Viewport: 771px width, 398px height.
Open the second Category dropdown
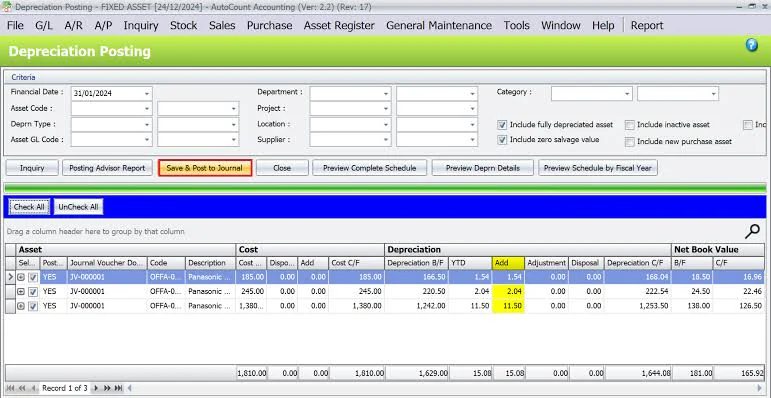(x=713, y=93)
